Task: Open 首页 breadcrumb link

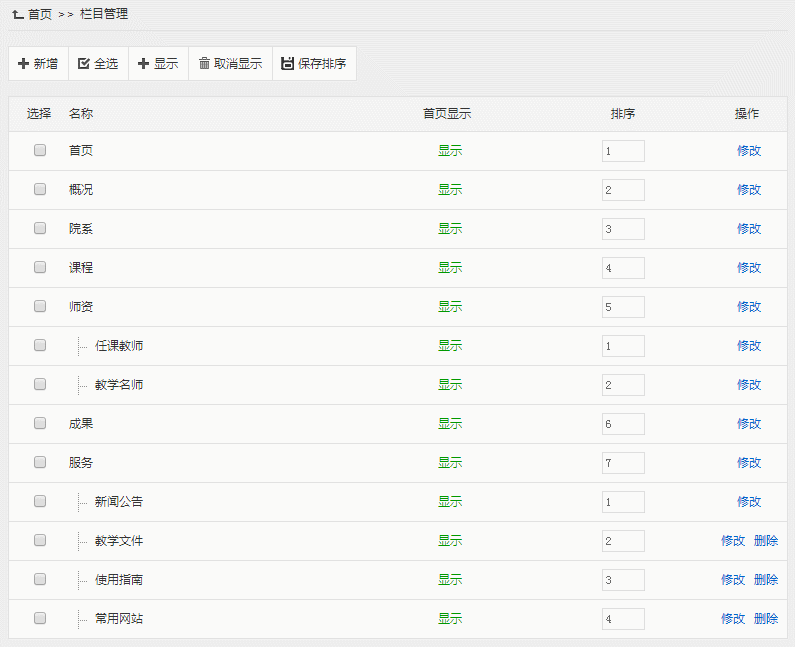Action: click(40, 14)
